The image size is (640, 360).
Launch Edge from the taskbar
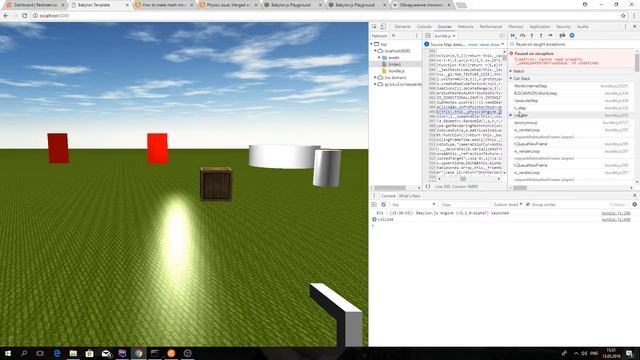[x=57, y=353]
